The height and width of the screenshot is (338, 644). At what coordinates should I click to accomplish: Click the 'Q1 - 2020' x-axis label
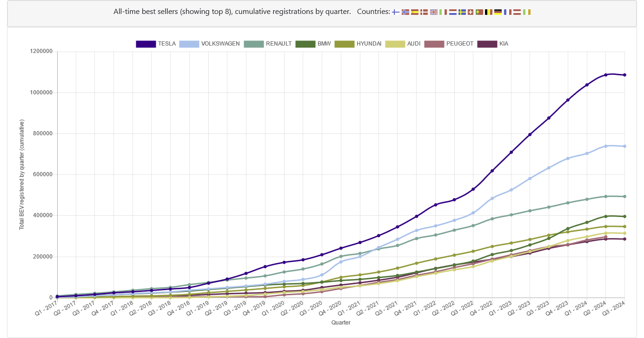[x=274, y=308]
